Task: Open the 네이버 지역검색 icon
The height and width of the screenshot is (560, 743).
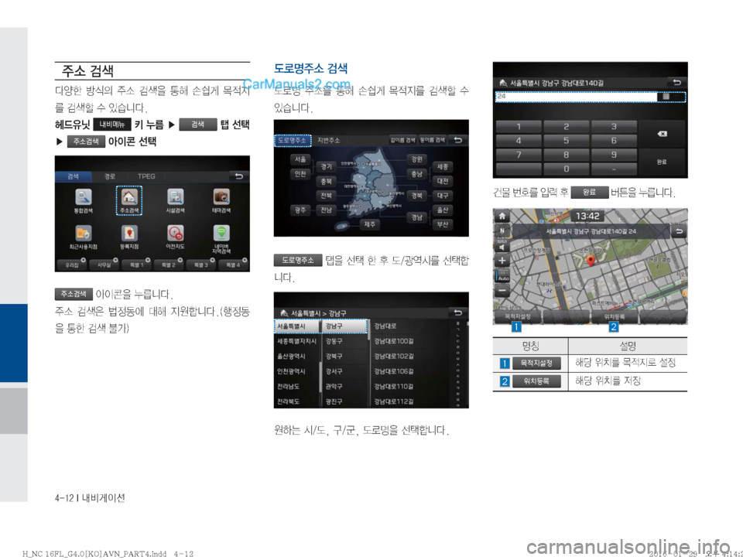Action: click(x=221, y=239)
